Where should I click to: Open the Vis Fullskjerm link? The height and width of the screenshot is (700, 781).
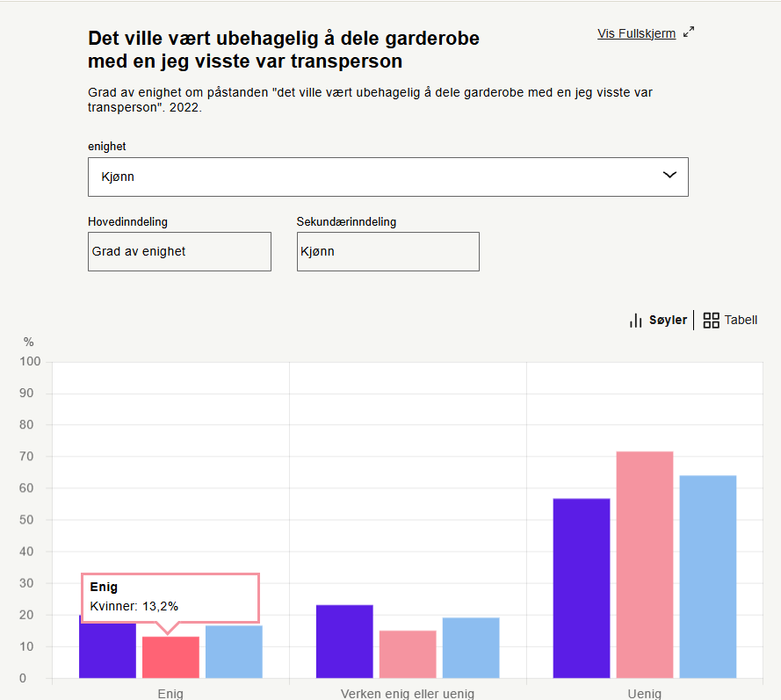click(636, 33)
